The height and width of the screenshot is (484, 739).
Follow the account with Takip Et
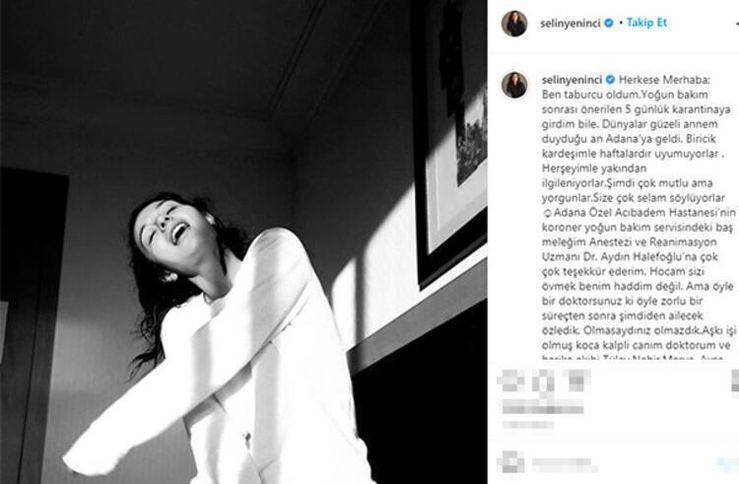coord(647,23)
